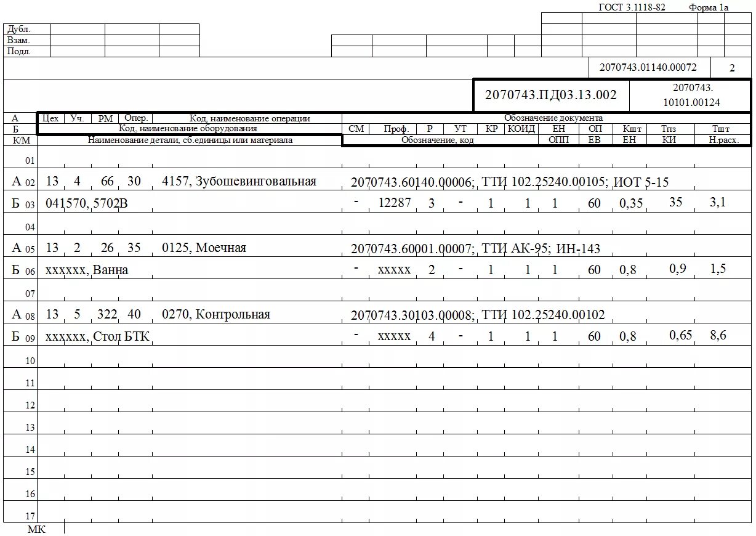This screenshot has width=756, height=536.
Task: Click the Тшт value "1,5"
Action: point(718,269)
